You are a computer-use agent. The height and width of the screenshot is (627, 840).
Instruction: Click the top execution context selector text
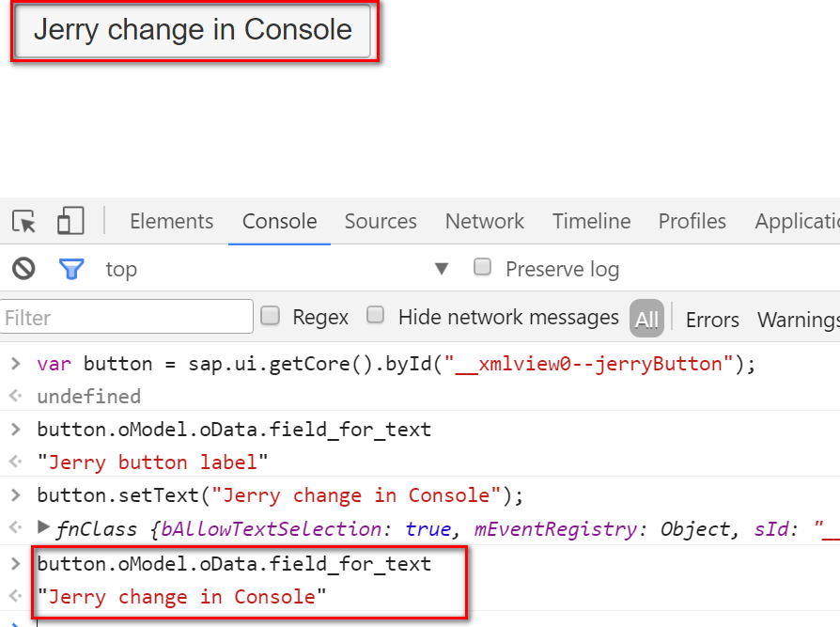click(x=121, y=270)
